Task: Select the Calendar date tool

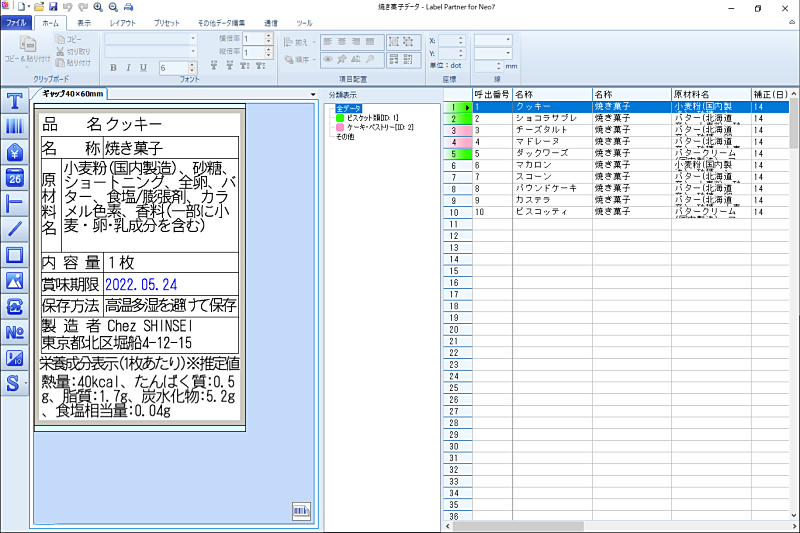Action: 14,178
